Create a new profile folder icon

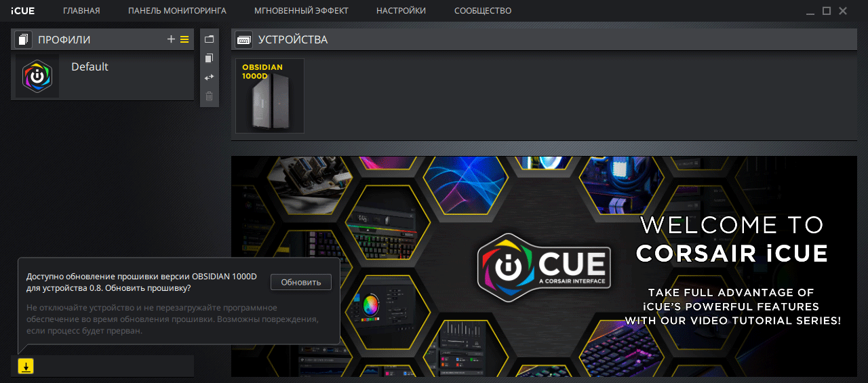click(x=210, y=39)
